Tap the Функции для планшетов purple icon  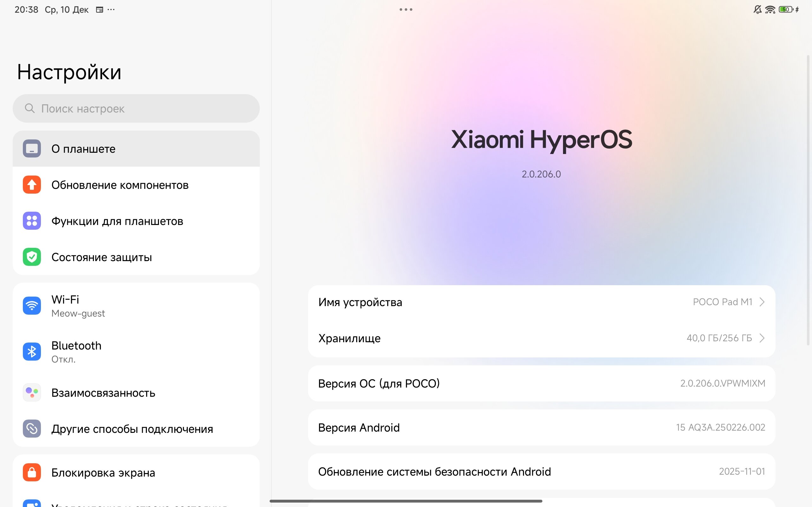32,221
